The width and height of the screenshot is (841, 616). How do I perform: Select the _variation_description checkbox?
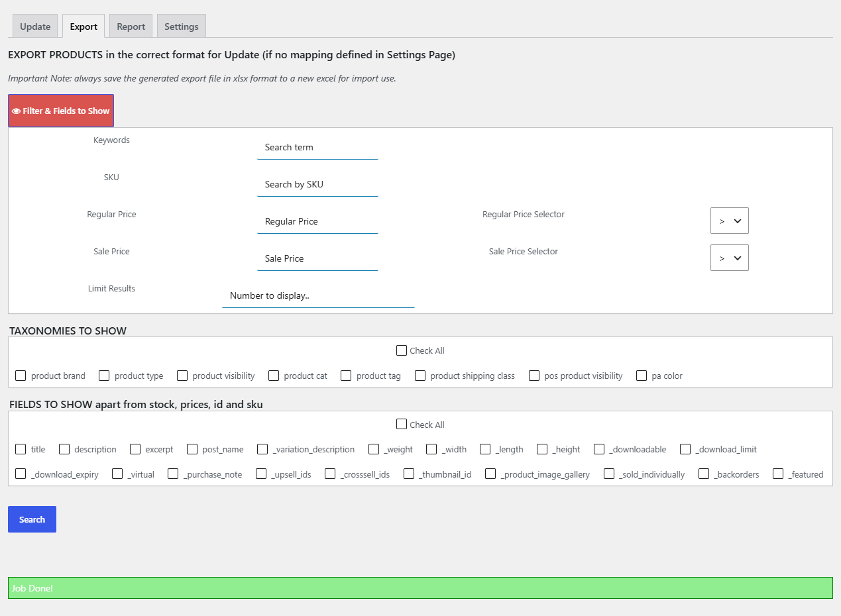262,449
